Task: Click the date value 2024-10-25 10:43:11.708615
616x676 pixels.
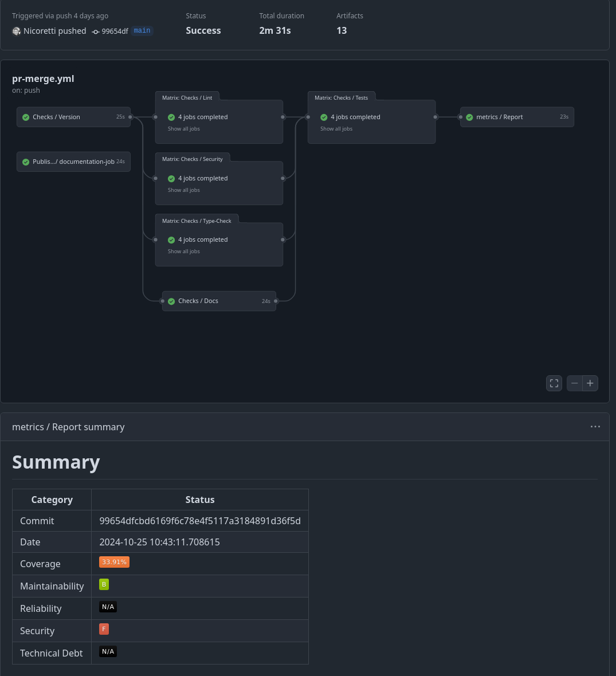Action: click(x=160, y=542)
